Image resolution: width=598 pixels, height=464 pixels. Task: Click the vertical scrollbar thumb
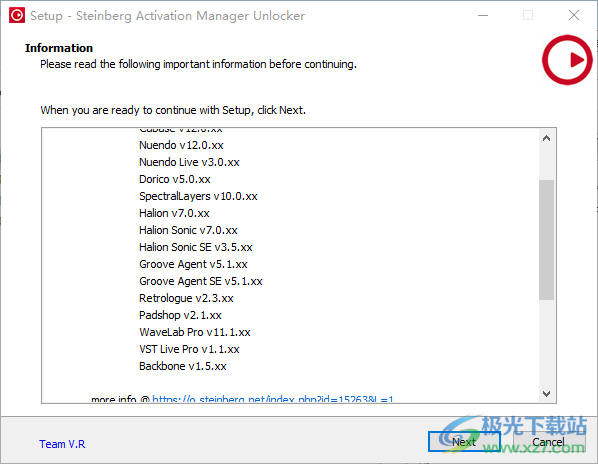tap(546, 240)
